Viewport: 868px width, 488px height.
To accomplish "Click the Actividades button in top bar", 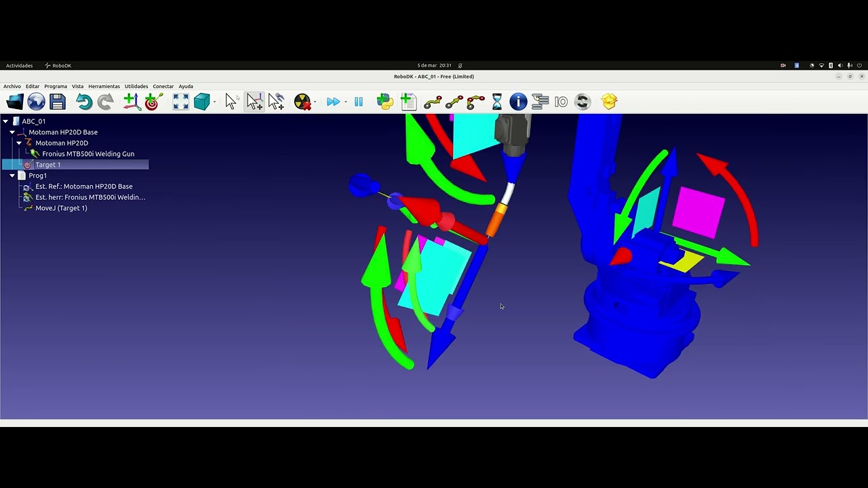I will click(x=19, y=66).
